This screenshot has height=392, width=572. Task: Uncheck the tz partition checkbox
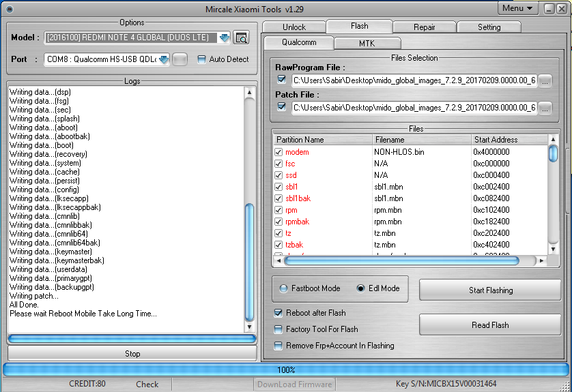[x=278, y=233]
